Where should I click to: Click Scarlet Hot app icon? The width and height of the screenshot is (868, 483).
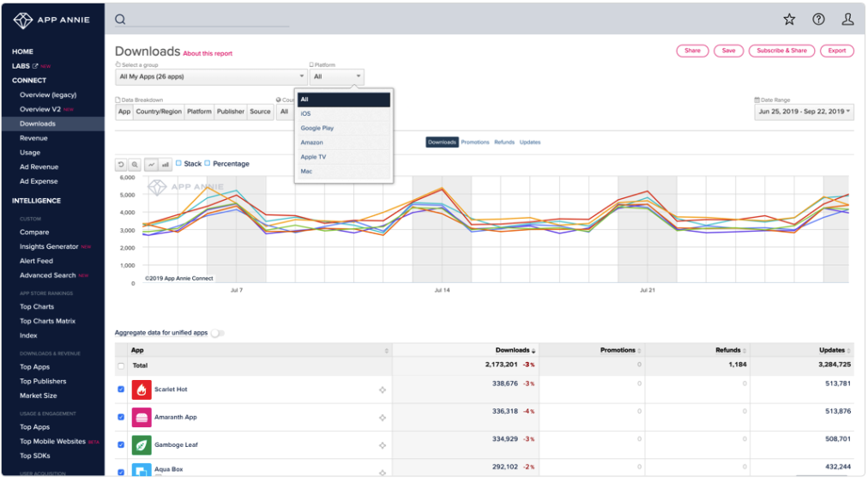point(142,390)
